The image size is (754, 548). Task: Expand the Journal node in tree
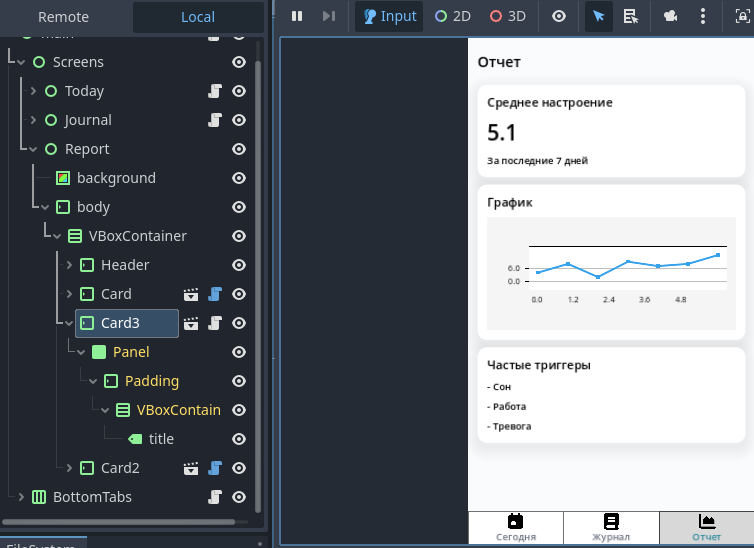tap(33, 120)
